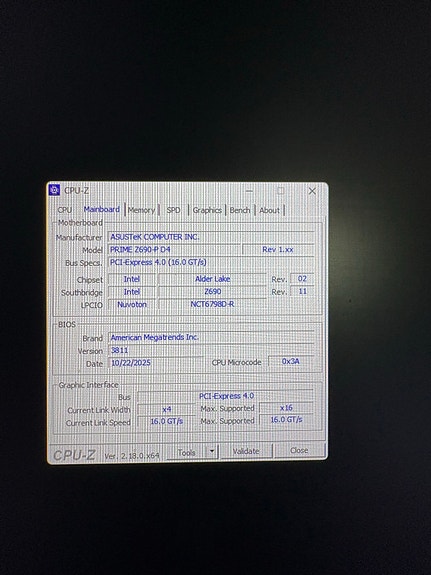Select the ASUSTeK COMPUTER INC. manufacturer field
The height and width of the screenshot is (575, 431).
pyautogui.click(x=211, y=237)
